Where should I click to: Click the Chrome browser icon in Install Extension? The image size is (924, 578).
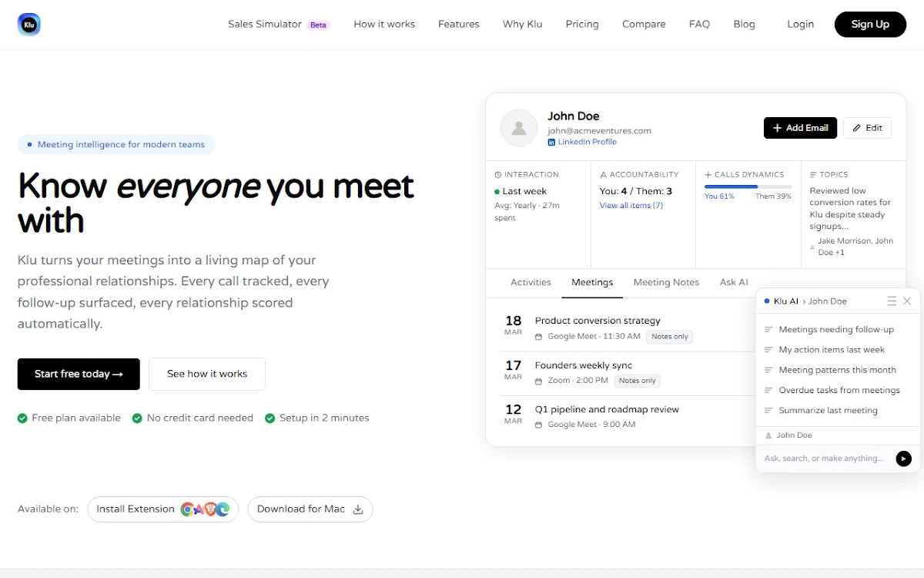click(187, 509)
